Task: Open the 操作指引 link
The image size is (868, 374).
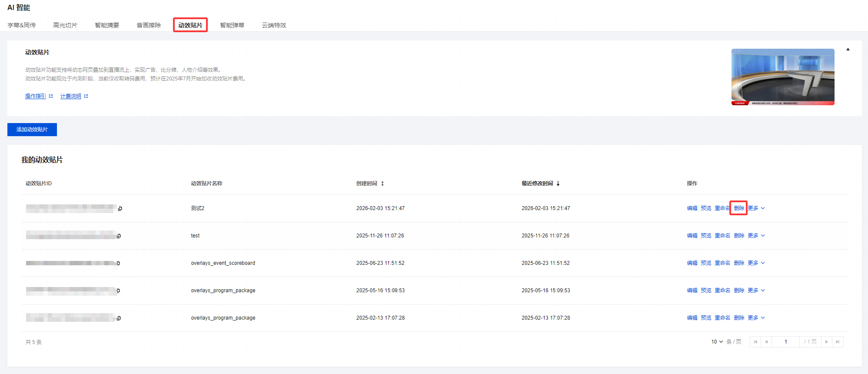Action: [x=36, y=96]
